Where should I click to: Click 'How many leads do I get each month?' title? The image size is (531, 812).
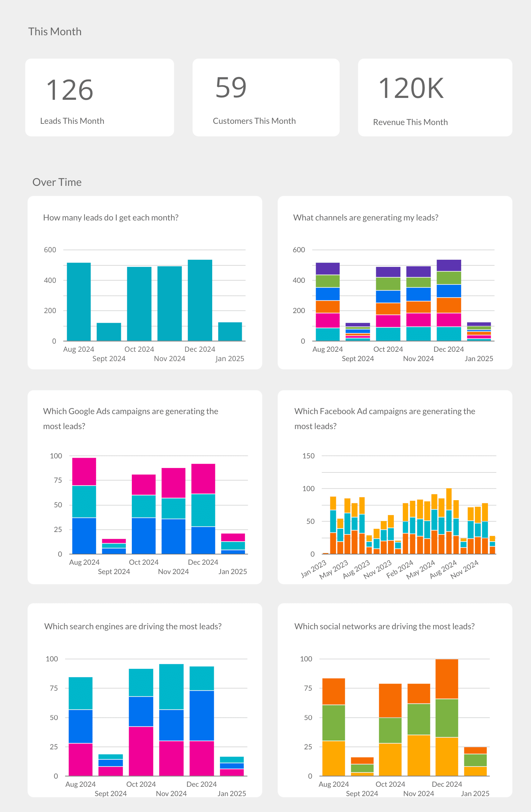coord(111,218)
